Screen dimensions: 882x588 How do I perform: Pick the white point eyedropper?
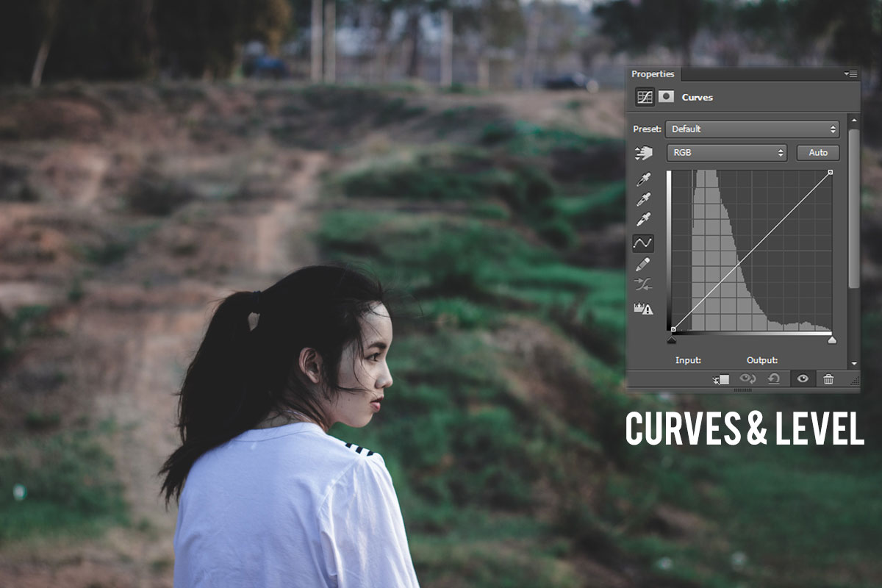click(644, 219)
